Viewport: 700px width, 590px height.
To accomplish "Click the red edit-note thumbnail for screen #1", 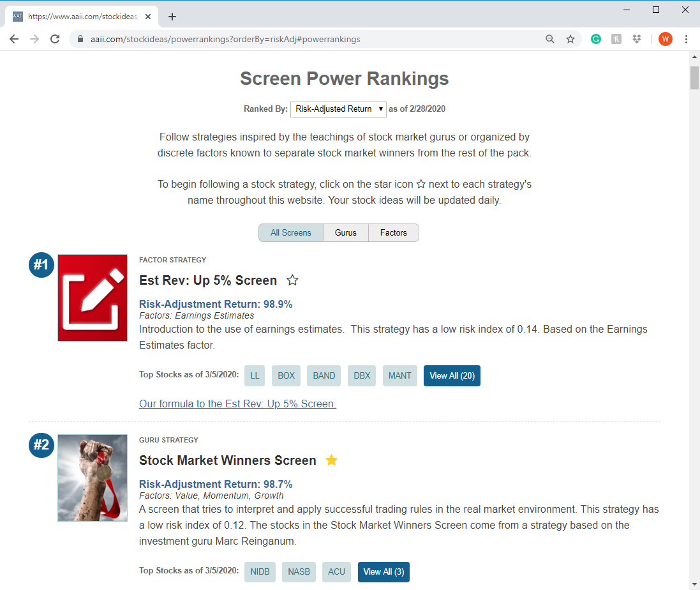I will tap(93, 298).
